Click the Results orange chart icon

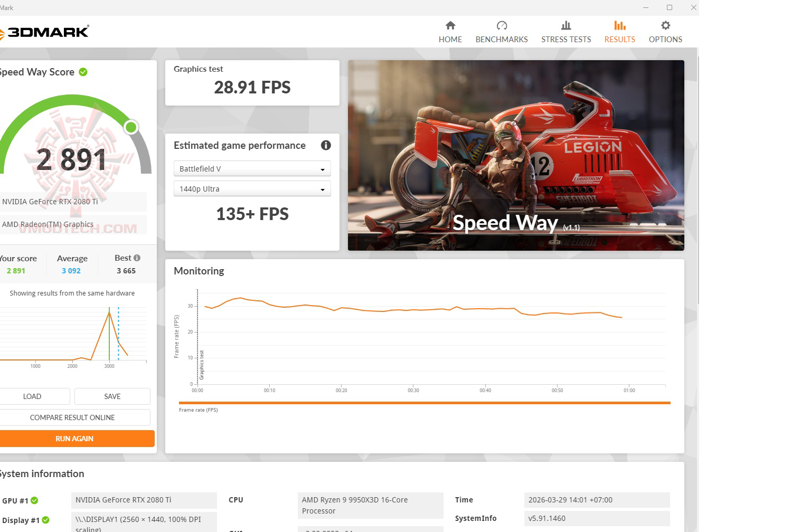620,25
